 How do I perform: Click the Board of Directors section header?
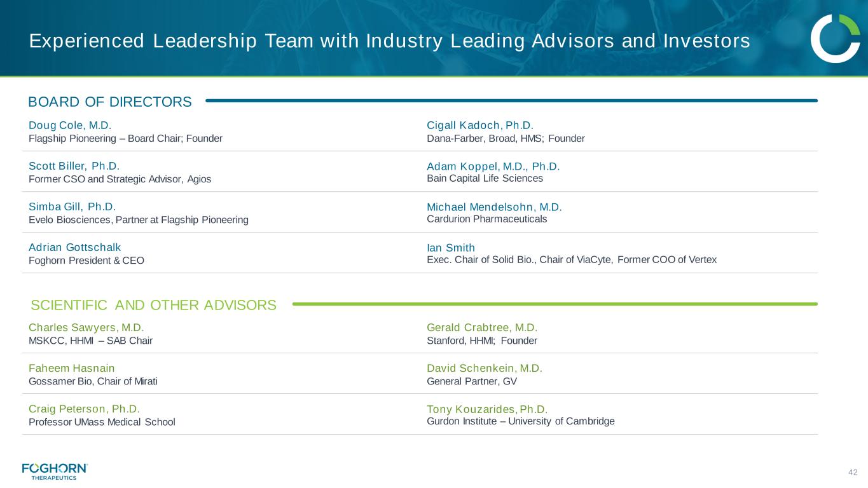pyautogui.click(x=110, y=102)
